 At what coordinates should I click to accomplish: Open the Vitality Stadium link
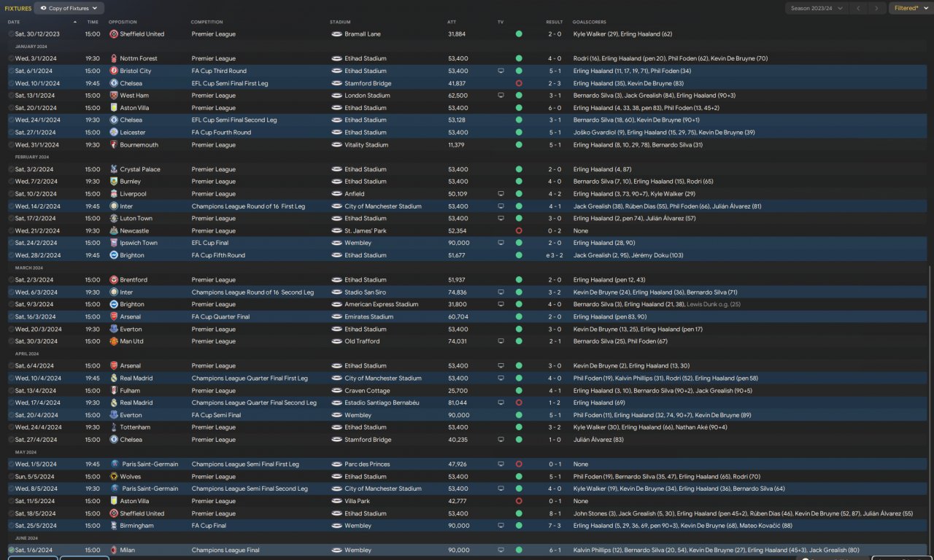coord(366,145)
